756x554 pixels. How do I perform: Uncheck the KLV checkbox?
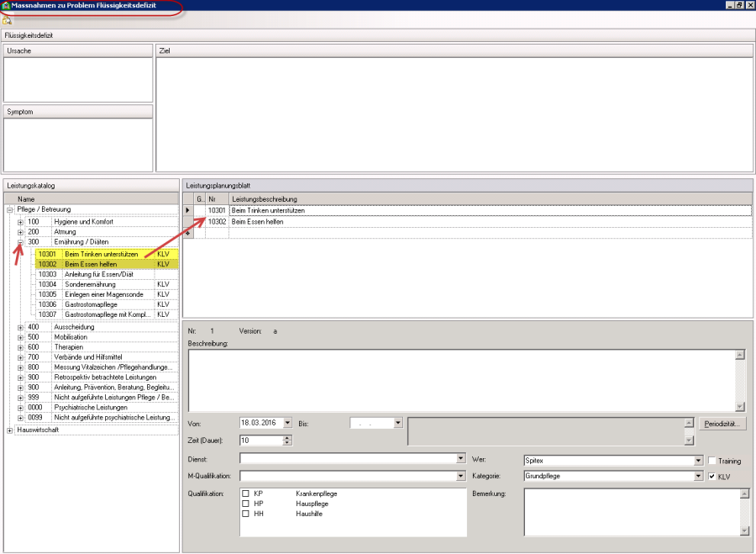click(712, 477)
